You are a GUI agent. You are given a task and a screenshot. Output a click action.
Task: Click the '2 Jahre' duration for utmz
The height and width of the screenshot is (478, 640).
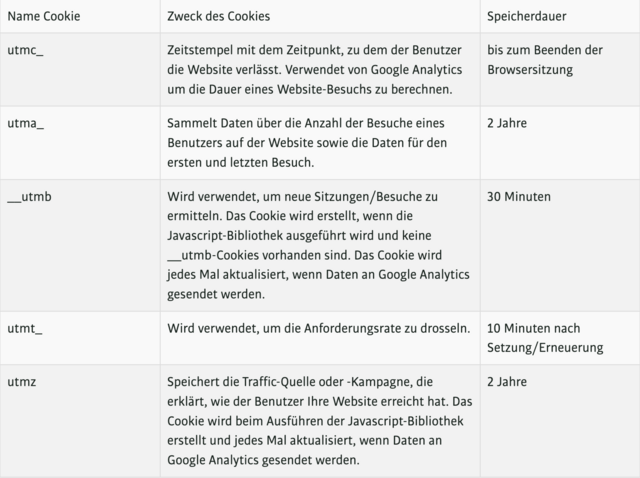pos(507,382)
